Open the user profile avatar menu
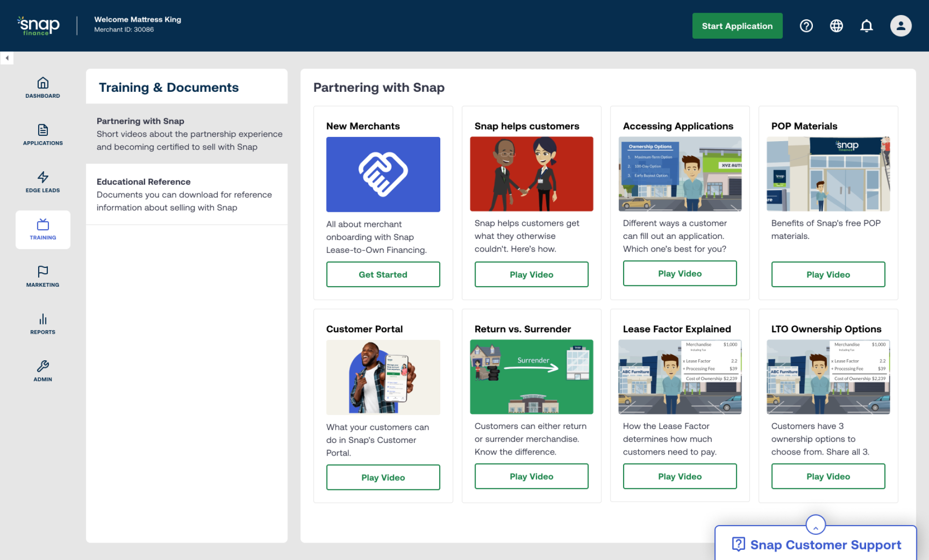 click(x=900, y=26)
